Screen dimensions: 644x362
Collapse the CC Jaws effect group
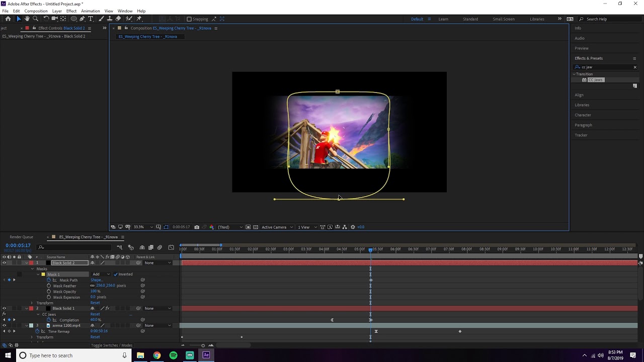click(x=38, y=315)
